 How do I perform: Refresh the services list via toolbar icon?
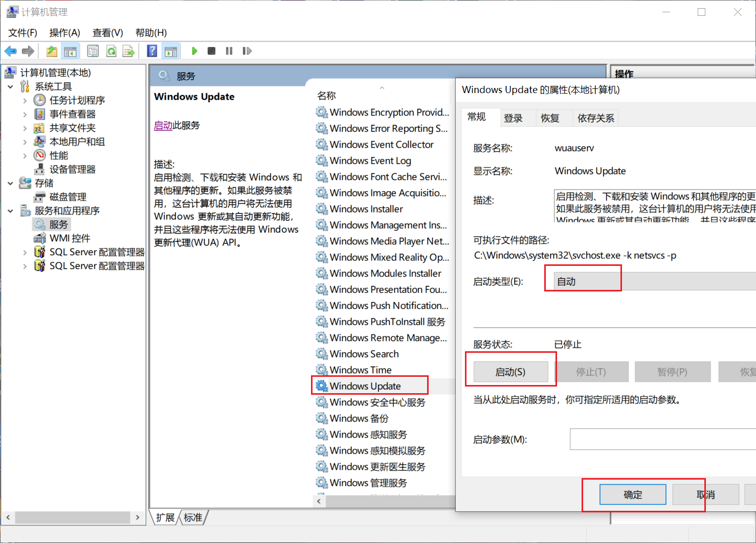coord(111,51)
